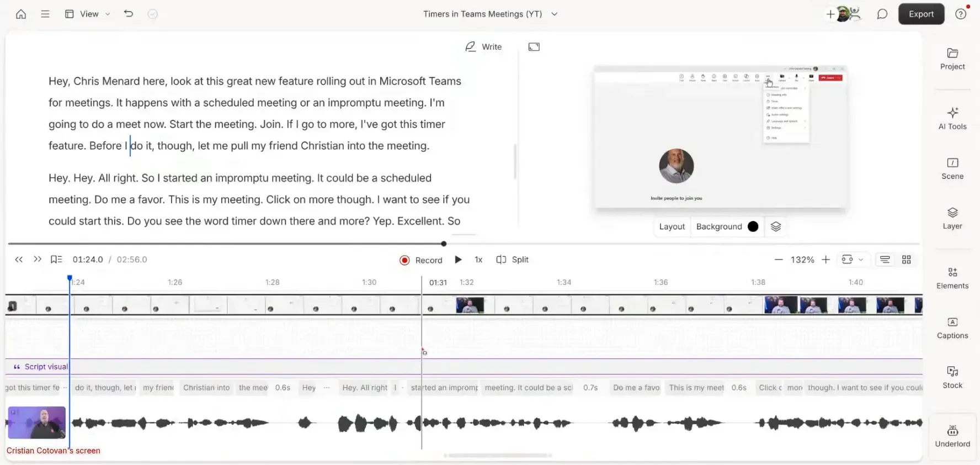Click the word 'Excellent' in the script
The width and height of the screenshot is (980, 465).
(420, 221)
